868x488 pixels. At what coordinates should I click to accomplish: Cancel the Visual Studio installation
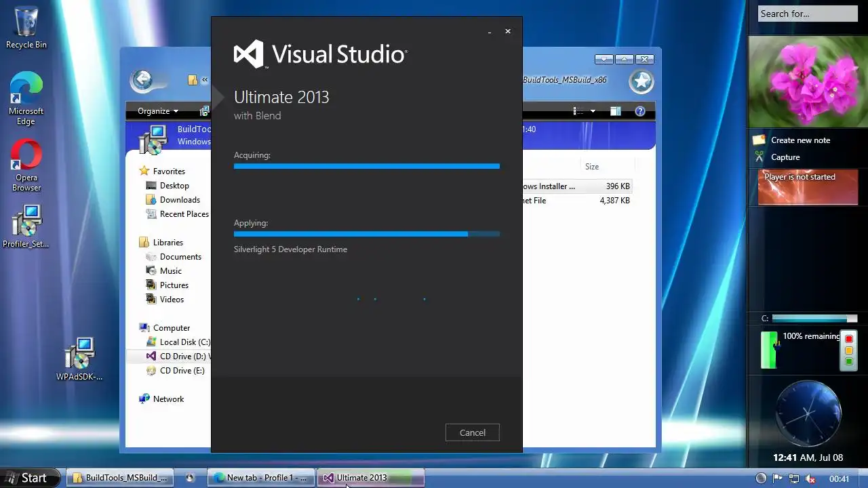pos(472,432)
